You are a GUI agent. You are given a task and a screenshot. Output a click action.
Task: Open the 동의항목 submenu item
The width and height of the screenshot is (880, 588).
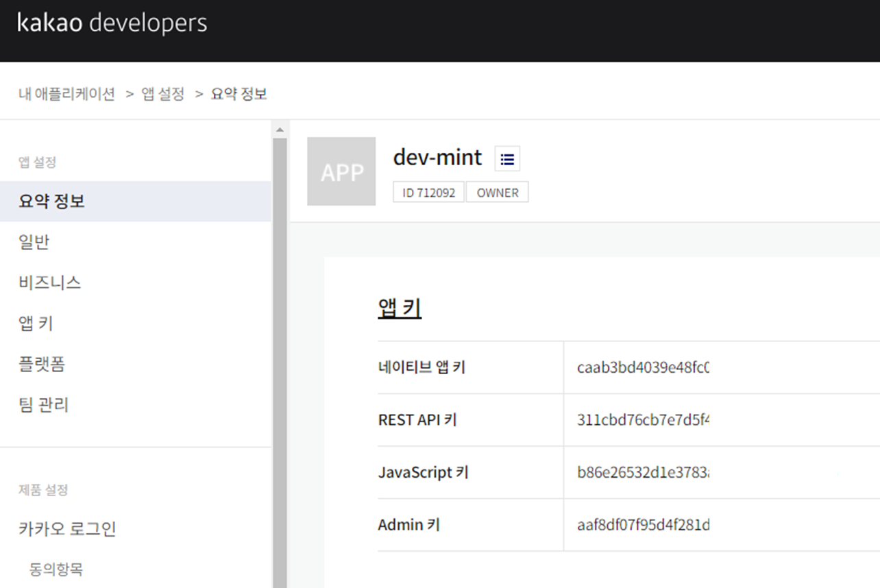(x=136, y=569)
